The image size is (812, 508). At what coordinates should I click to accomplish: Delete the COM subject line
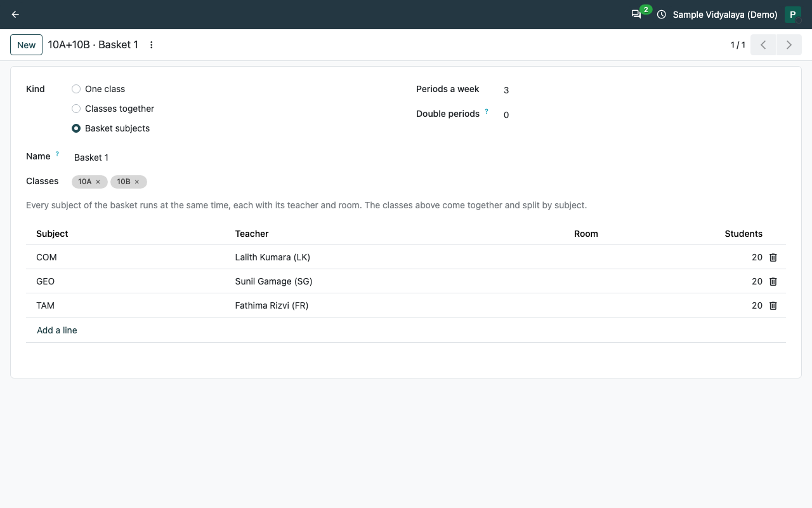773,257
